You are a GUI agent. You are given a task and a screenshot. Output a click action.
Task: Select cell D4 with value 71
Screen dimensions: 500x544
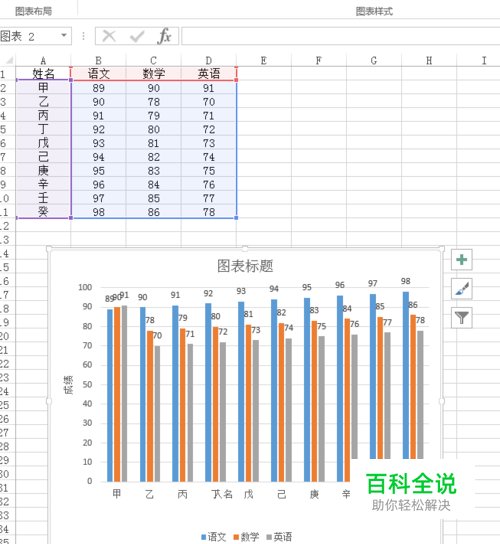(209, 115)
